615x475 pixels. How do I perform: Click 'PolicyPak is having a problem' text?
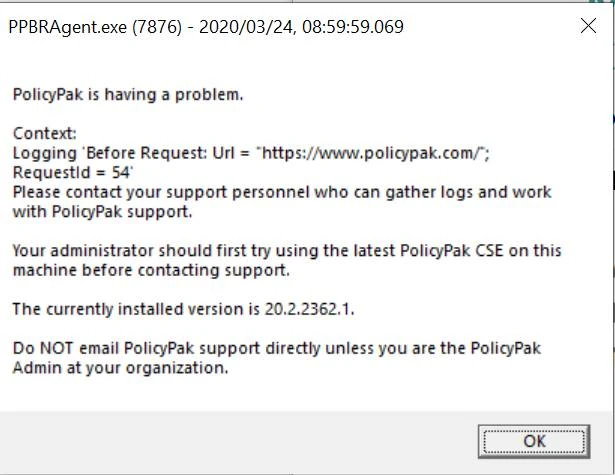click(128, 96)
